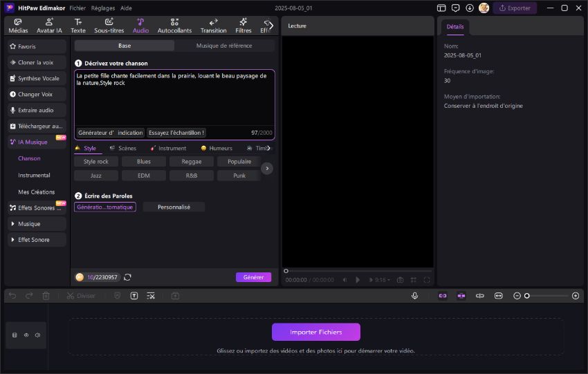Select the Humeurs tag tab
This screenshot has height=374, width=588.
[x=217, y=149]
